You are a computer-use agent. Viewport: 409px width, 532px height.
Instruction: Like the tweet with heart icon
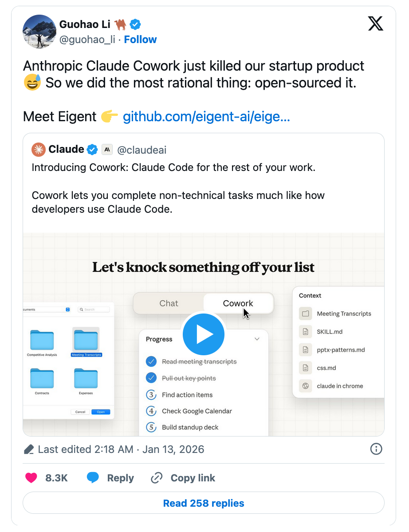click(31, 478)
